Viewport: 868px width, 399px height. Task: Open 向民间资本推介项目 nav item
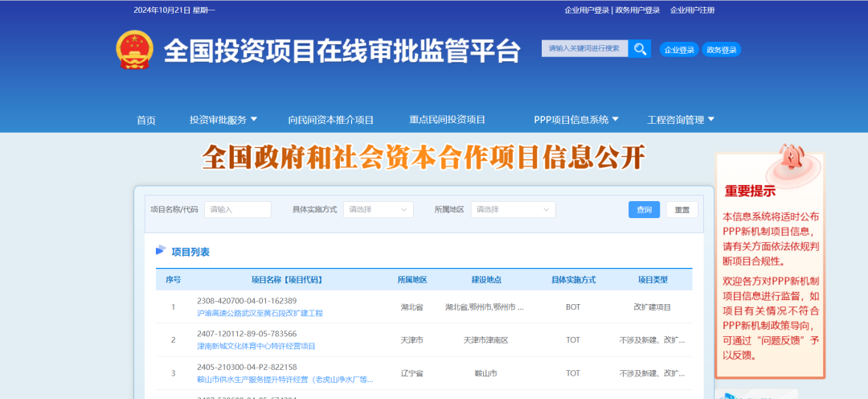(x=331, y=120)
